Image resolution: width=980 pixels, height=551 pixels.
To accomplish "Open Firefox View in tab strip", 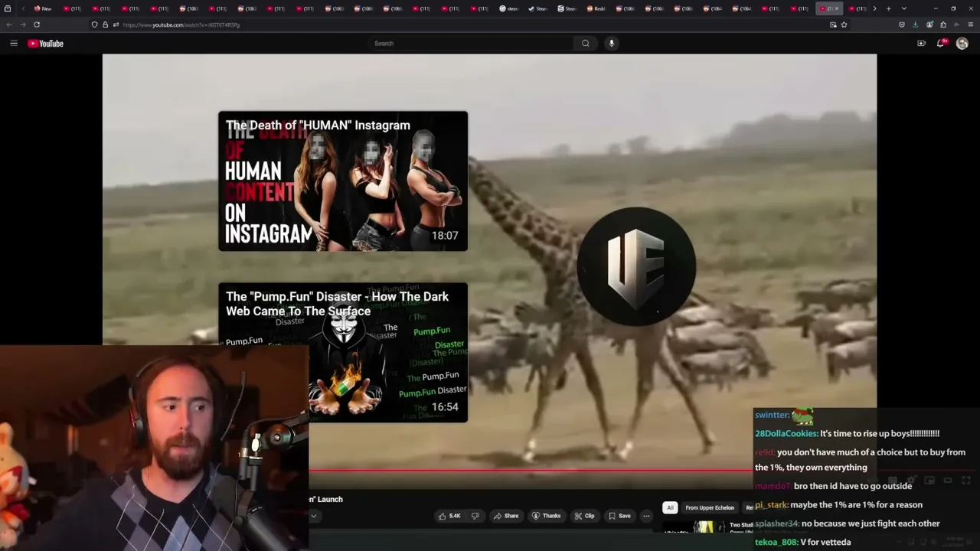I will pyautogui.click(x=8, y=8).
